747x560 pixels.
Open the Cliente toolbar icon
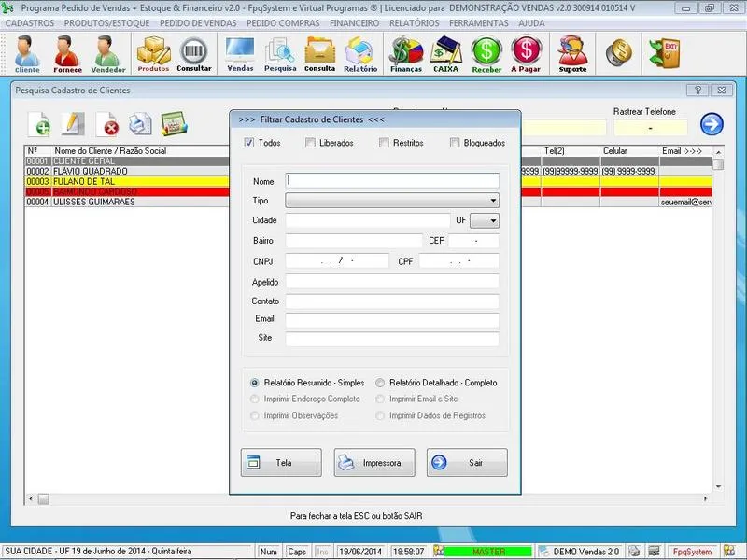coord(27,53)
